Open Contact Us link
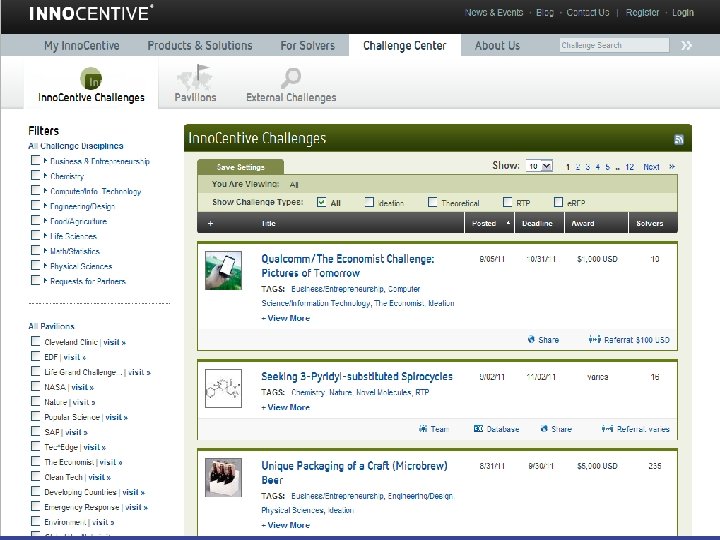 click(588, 13)
